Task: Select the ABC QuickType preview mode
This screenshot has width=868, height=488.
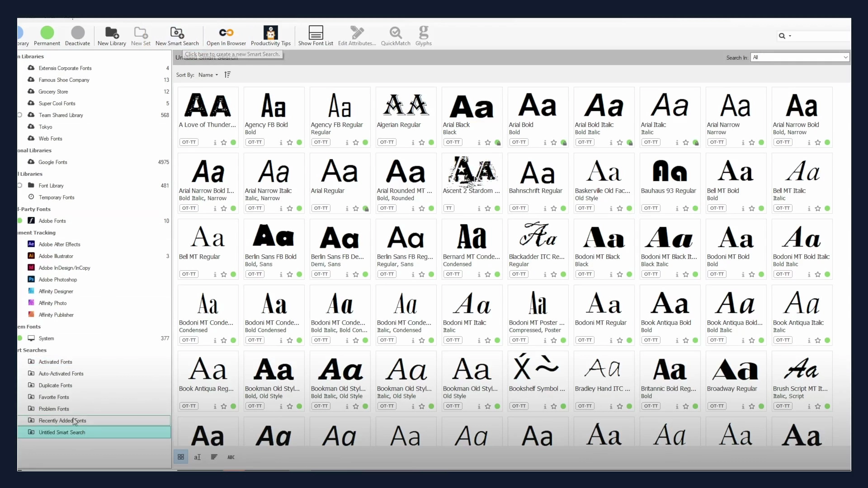Action: click(x=231, y=457)
